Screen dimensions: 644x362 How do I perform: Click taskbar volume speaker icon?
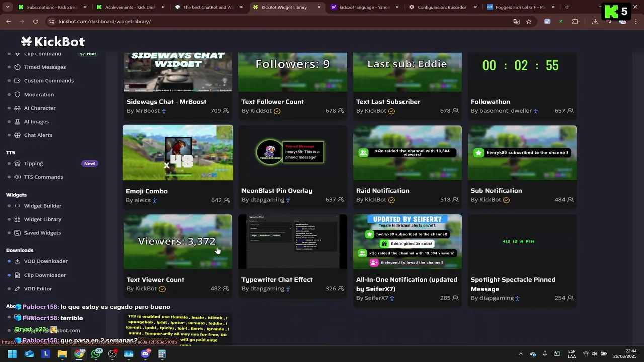(594, 354)
